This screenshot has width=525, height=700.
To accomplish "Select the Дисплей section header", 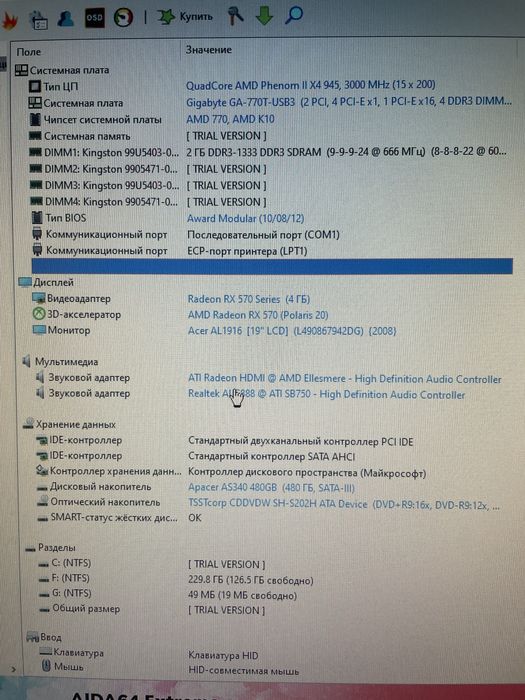I will 46,283.
